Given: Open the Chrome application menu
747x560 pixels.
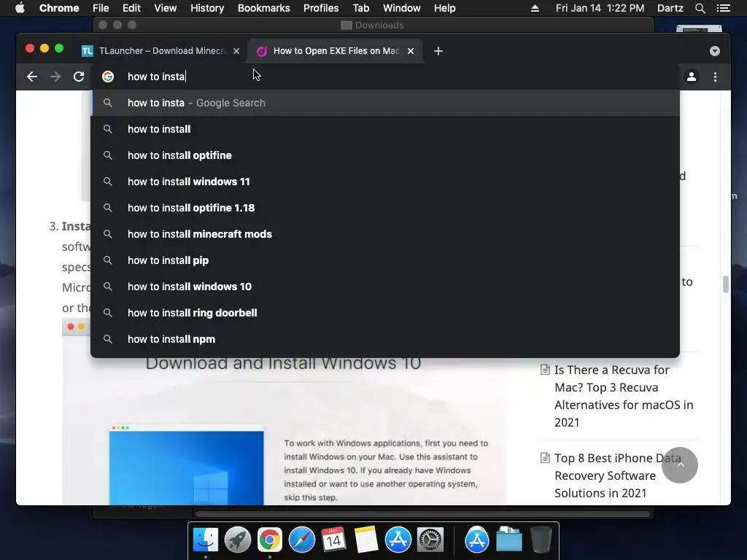Looking at the screenshot, I should [x=59, y=8].
